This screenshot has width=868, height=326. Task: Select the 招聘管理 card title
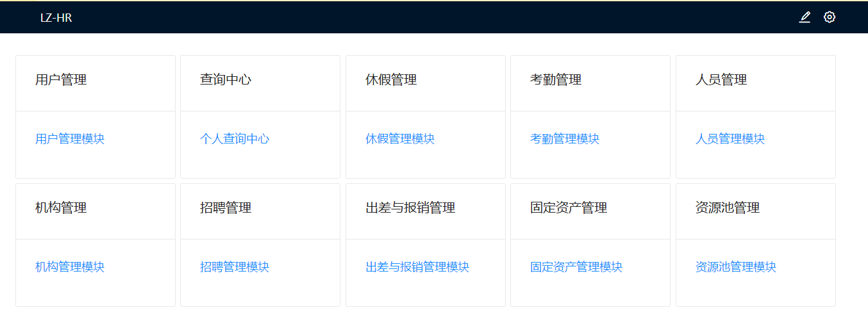pyautogui.click(x=226, y=208)
